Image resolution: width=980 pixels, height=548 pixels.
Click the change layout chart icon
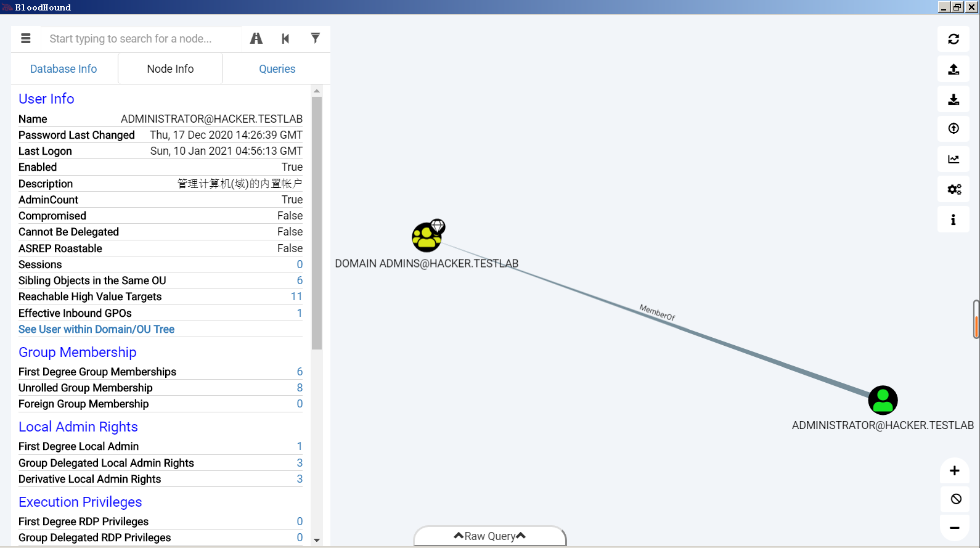[953, 159]
